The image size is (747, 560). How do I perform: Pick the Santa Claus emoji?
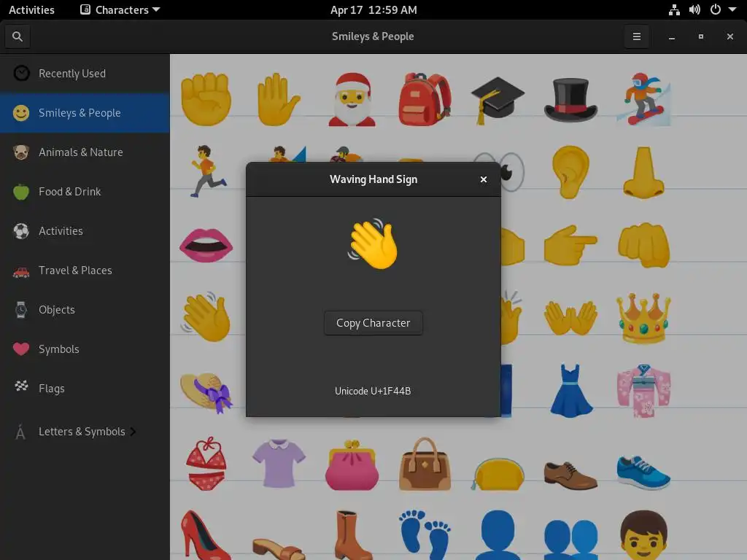[x=352, y=99]
